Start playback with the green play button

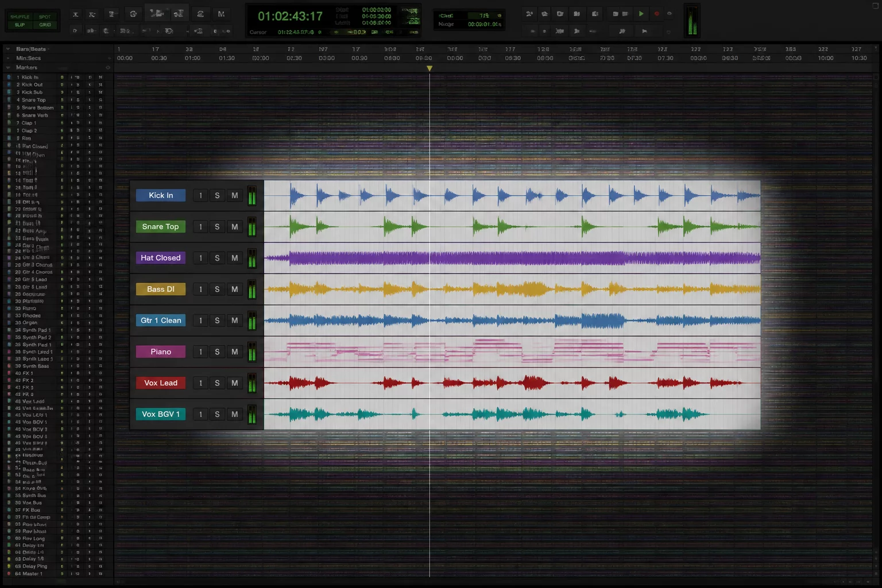tap(641, 14)
